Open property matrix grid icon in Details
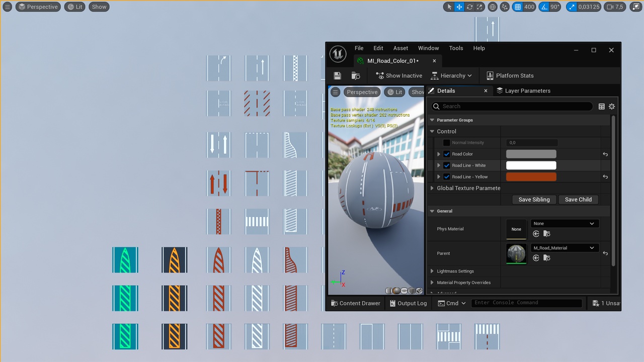 click(x=601, y=107)
